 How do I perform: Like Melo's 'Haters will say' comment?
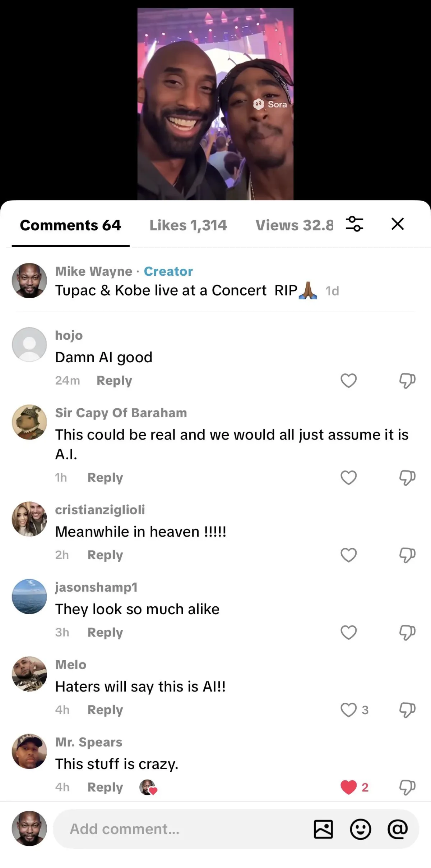pyautogui.click(x=348, y=709)
